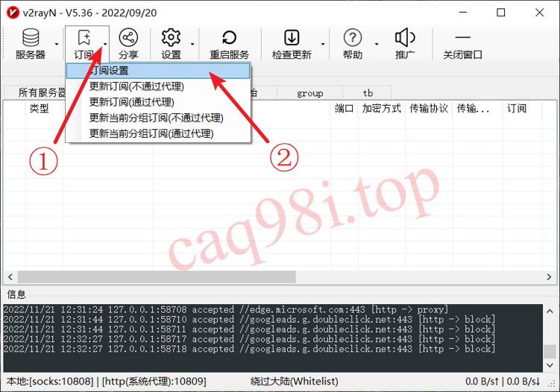Click the log line with port 58711
560x392 pixels.
coord(249,329)
